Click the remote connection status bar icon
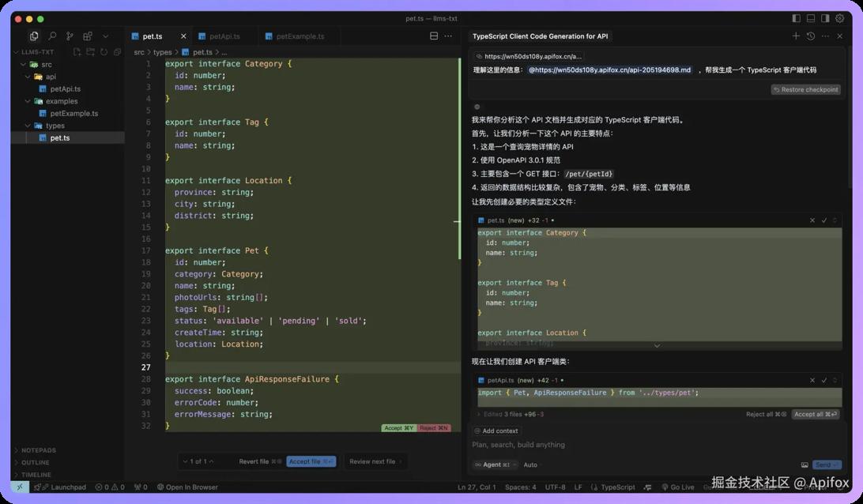Screen dimensions: 863x504 (20, 487)
